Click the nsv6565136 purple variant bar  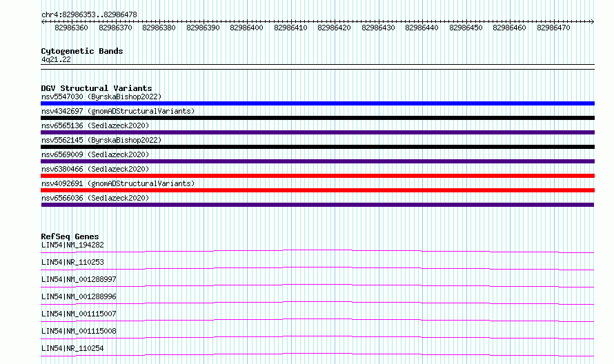pyautogui.click(x=317, y=132)
